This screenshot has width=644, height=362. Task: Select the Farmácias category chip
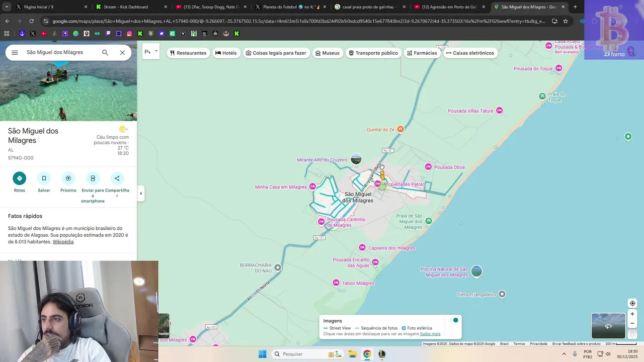point(422,53)
